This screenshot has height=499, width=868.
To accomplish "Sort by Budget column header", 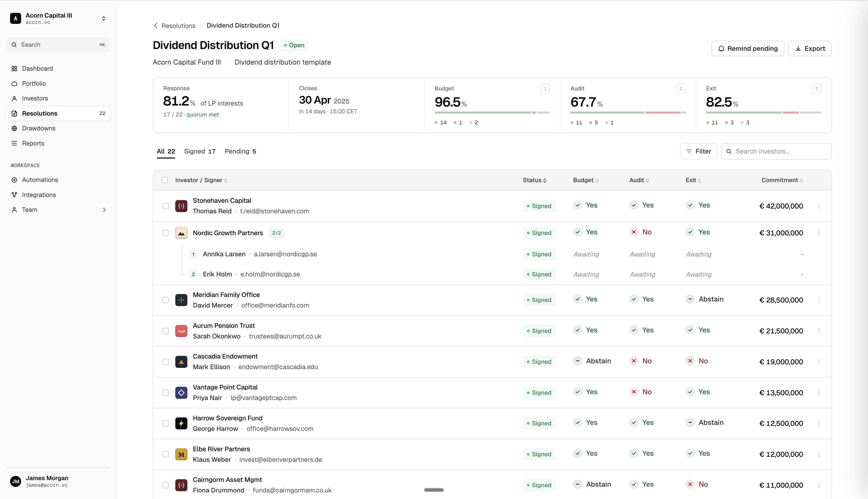I will (586, 180).
